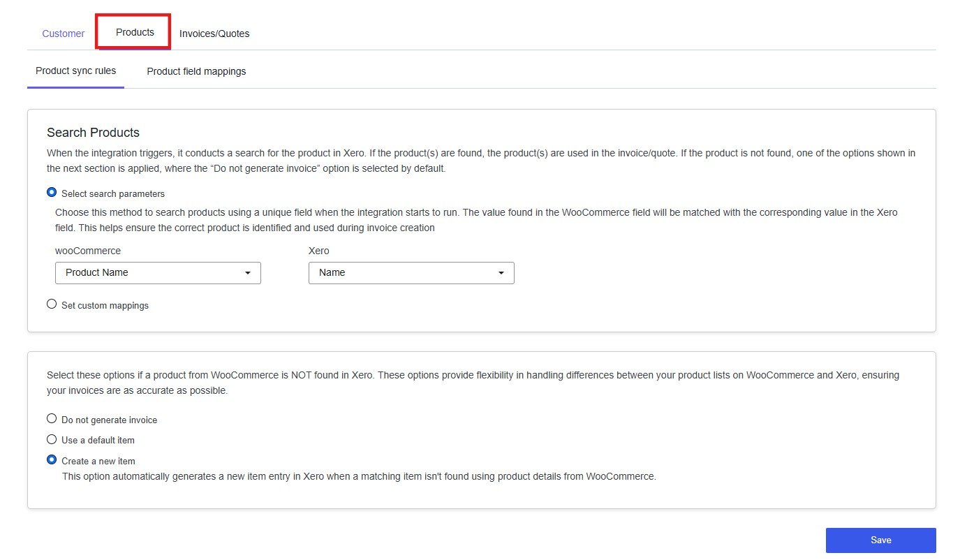Pick the Create a new item option

pyautogui.click(x=52, y=460)
